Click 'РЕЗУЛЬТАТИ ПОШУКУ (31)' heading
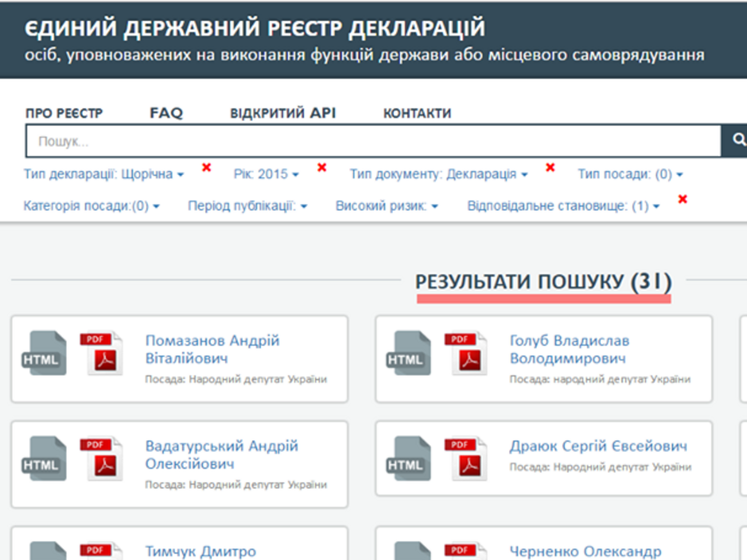The height and width of the screenshot is (560, 747). click(x=544, y=282)
